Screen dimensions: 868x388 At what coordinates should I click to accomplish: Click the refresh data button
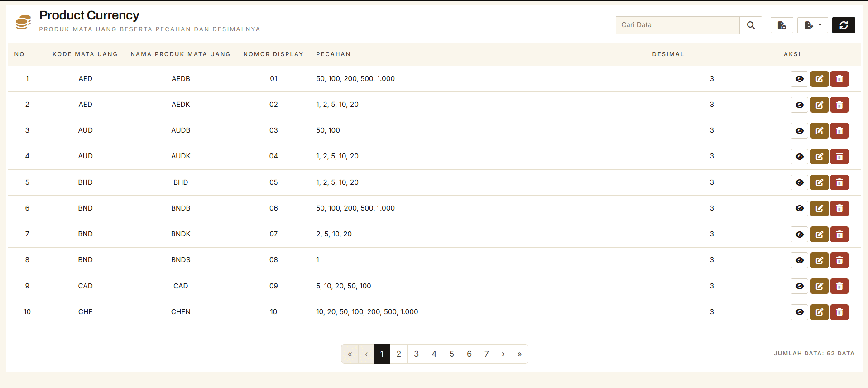pyautogui.click(x=844, y=25)
